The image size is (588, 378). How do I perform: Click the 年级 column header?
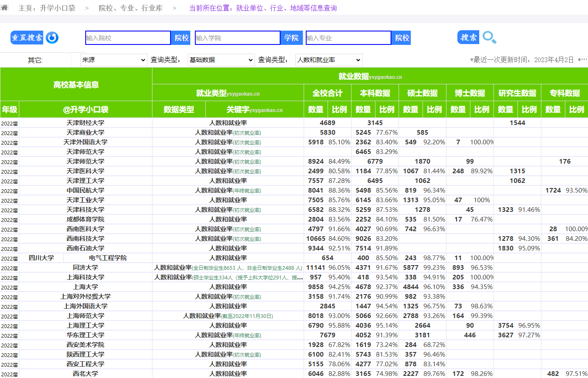10,109
